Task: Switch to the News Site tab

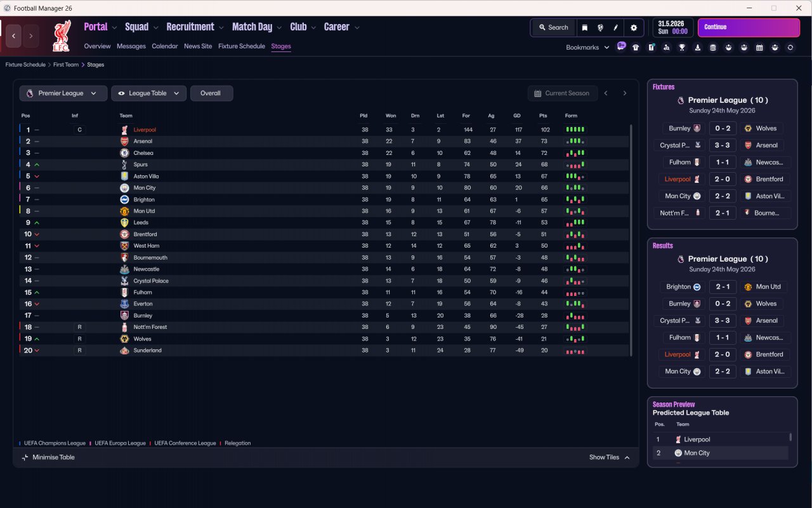Action: click(198, 46)
